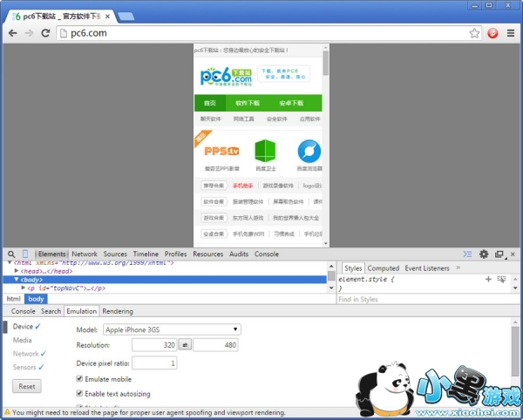Click the blue Baidu browser icon
The height and width of the screenshot is (420, 523).
(309, 151)
